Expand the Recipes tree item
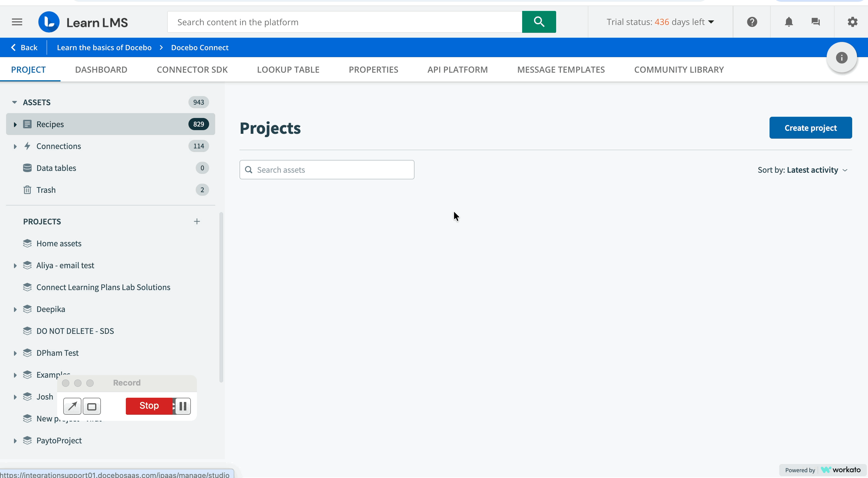The height and width of the screenshot is (478, 868). (15, 124)
